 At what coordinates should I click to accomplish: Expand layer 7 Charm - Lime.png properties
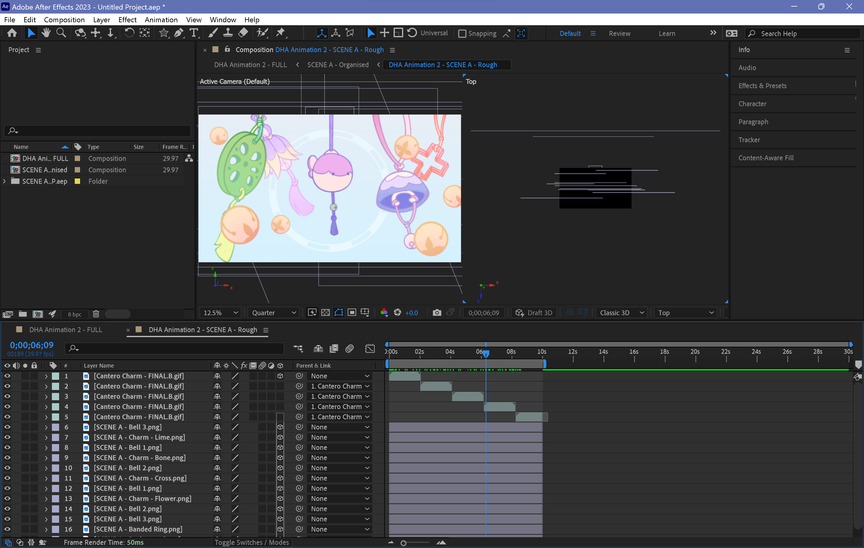point(46,437)
